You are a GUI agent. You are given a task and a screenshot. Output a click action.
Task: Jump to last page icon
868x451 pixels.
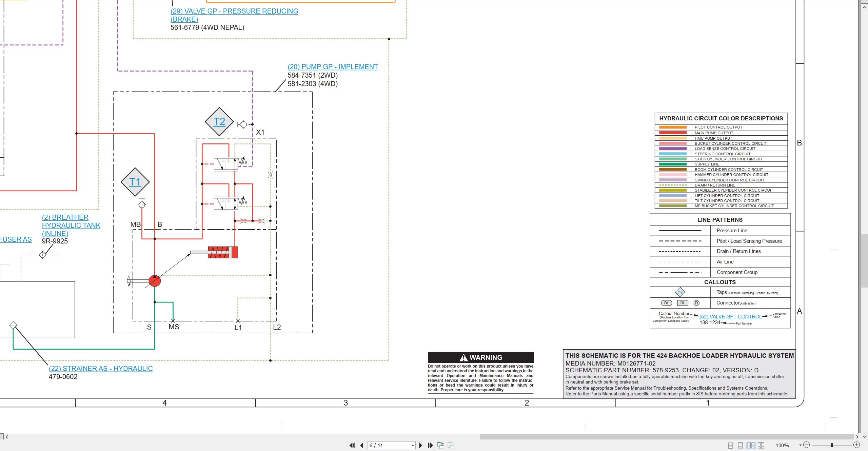pos(431,445)
